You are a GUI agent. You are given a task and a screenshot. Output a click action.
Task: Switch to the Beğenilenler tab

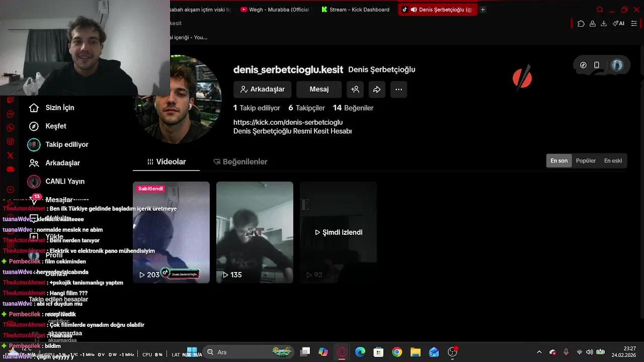[x=240, y=161]
